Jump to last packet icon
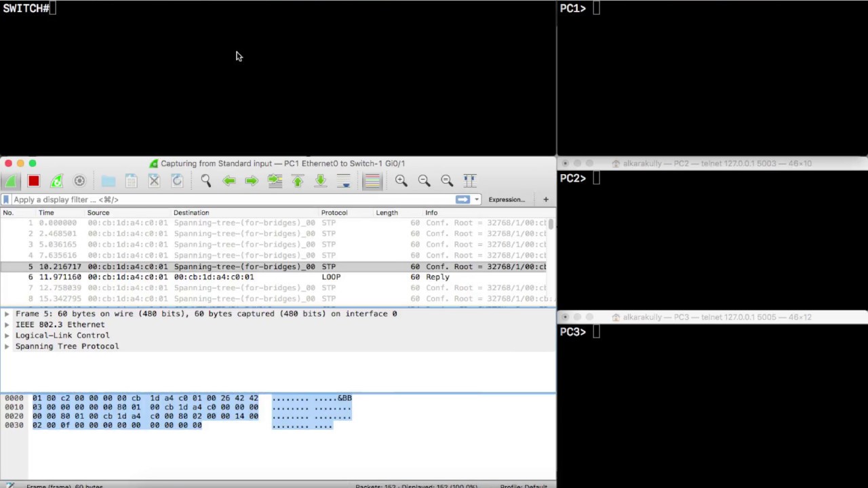 tap(321, 181)
